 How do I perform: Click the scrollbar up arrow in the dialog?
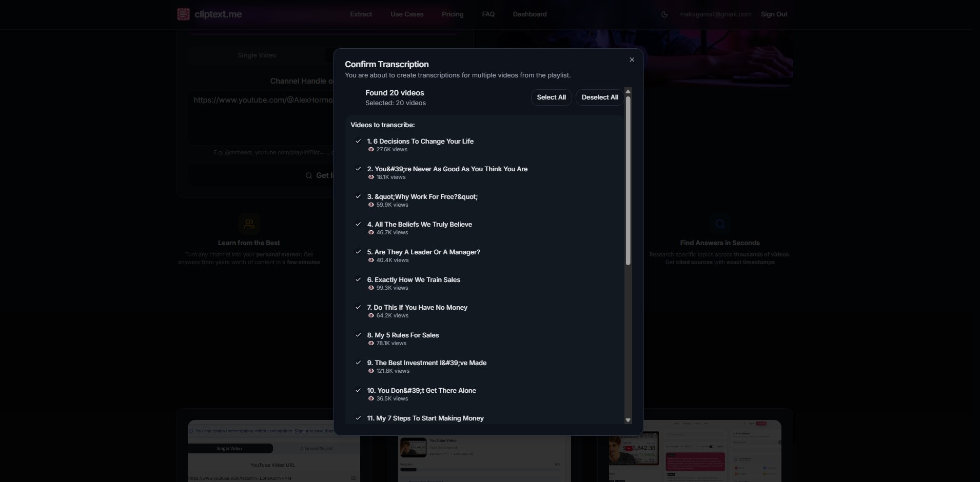628,92
